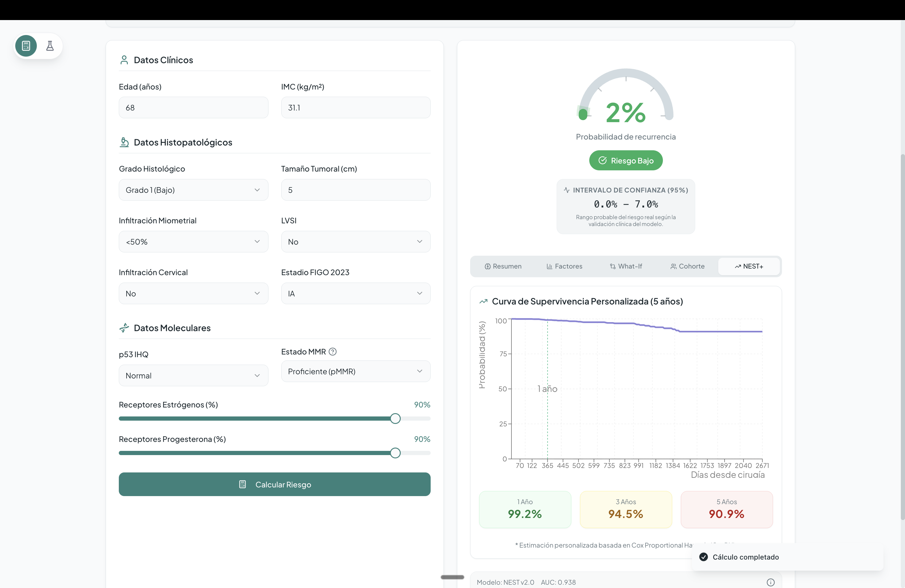Click the checkmark icon in Cálculo completado toast
Image resolution: width=905 pixels, height=588 pixels.
704,557
